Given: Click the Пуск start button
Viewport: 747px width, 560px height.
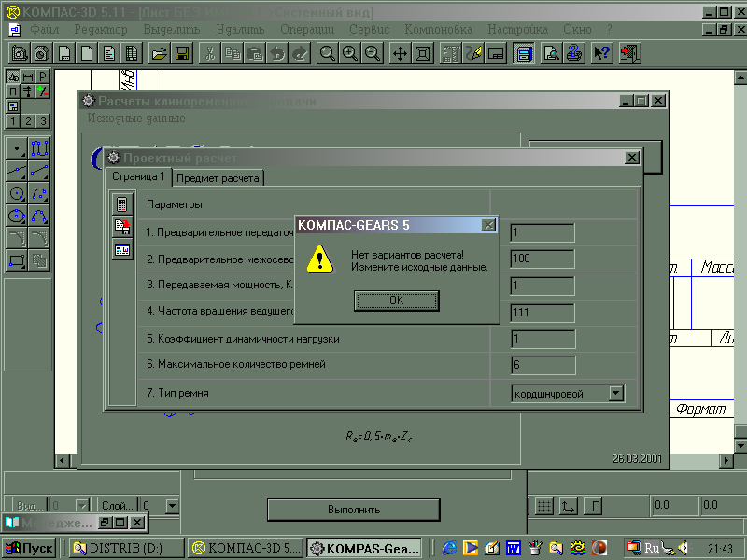Looking at the screenshot, I should (x=30, y=549).
